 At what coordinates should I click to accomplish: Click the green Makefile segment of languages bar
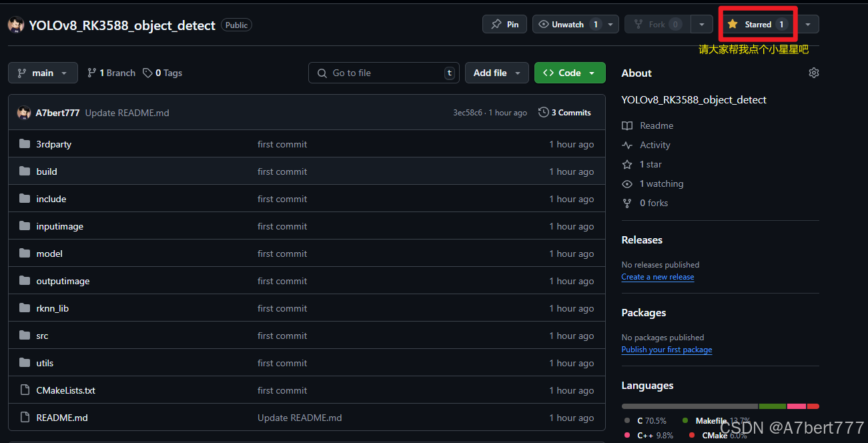(773, 406)
